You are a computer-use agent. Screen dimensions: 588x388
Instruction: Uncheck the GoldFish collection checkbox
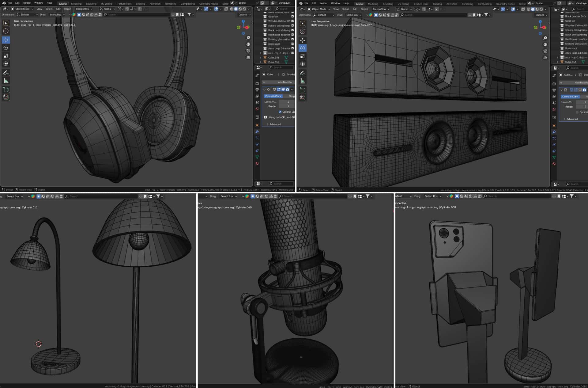click(x=292, y=16)
